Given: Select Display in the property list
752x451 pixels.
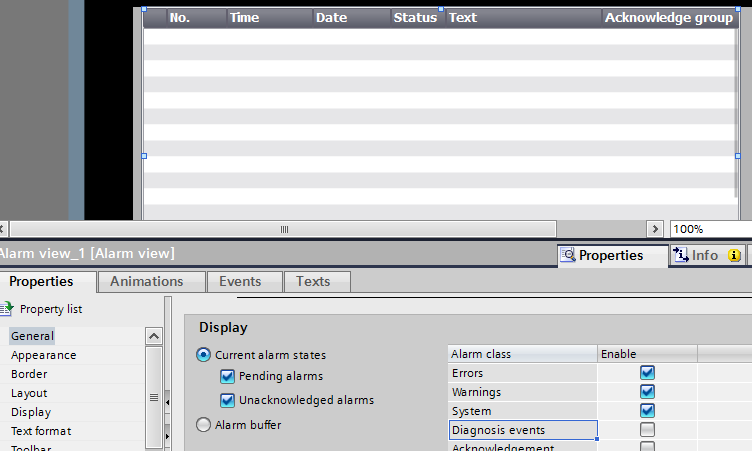Looking at the screenshot, I should 31,412.
